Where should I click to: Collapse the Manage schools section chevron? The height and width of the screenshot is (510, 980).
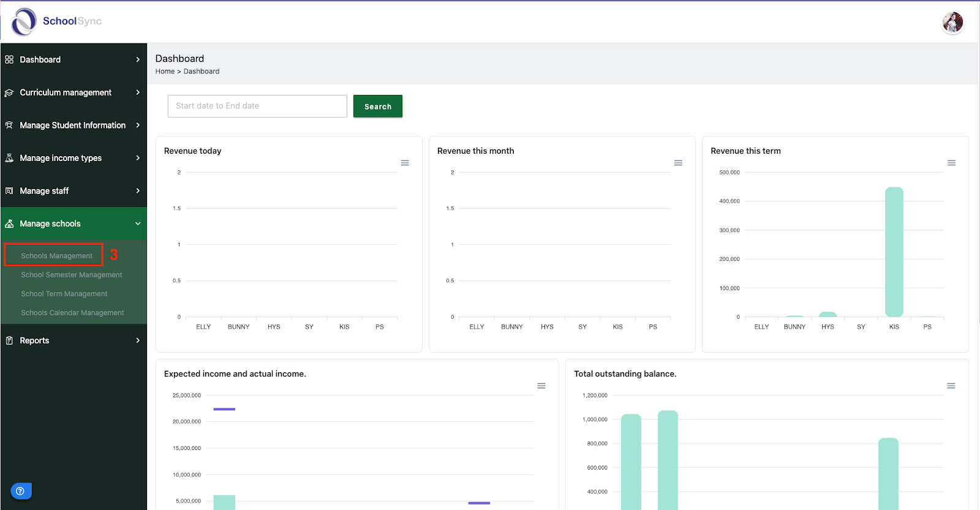[x=138, y=223]
